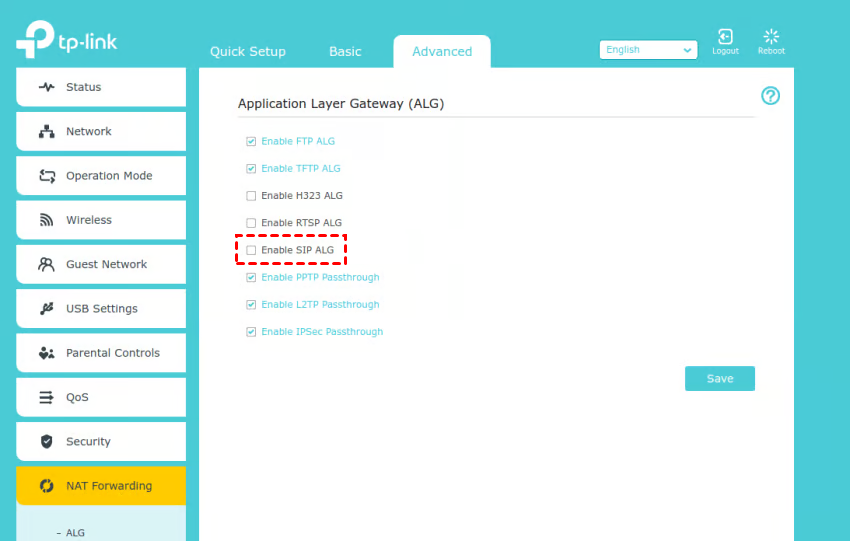The width and height of the screenshot is (850, 541).
Task: Enable the SIP ALG checkbox
Action: [x=251, y=250]
